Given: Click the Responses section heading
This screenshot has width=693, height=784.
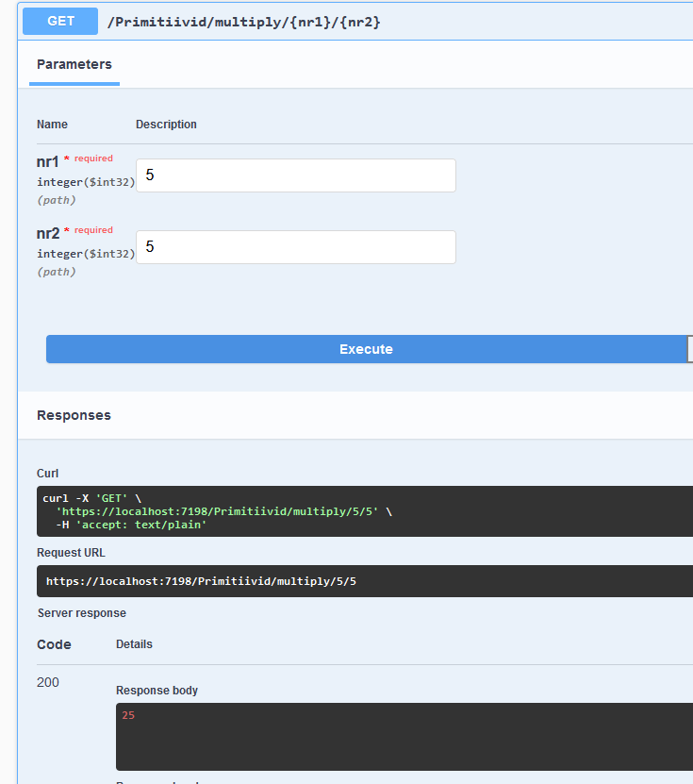Looking at the screenshot, I should pos(74,415).
